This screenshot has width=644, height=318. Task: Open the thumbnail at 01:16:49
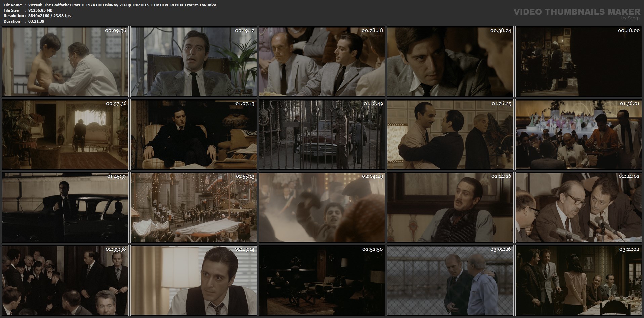point(322,134)
